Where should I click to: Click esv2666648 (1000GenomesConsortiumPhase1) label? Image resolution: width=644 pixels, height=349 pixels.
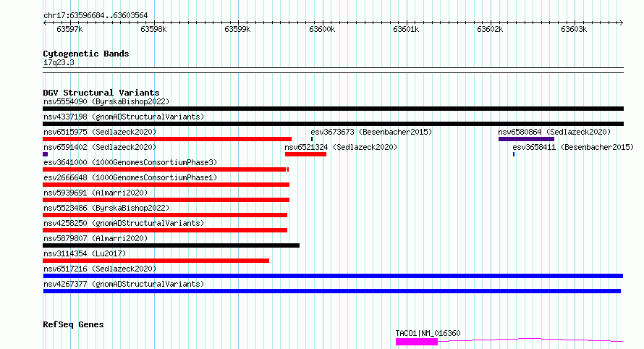[x=130, y=177]
